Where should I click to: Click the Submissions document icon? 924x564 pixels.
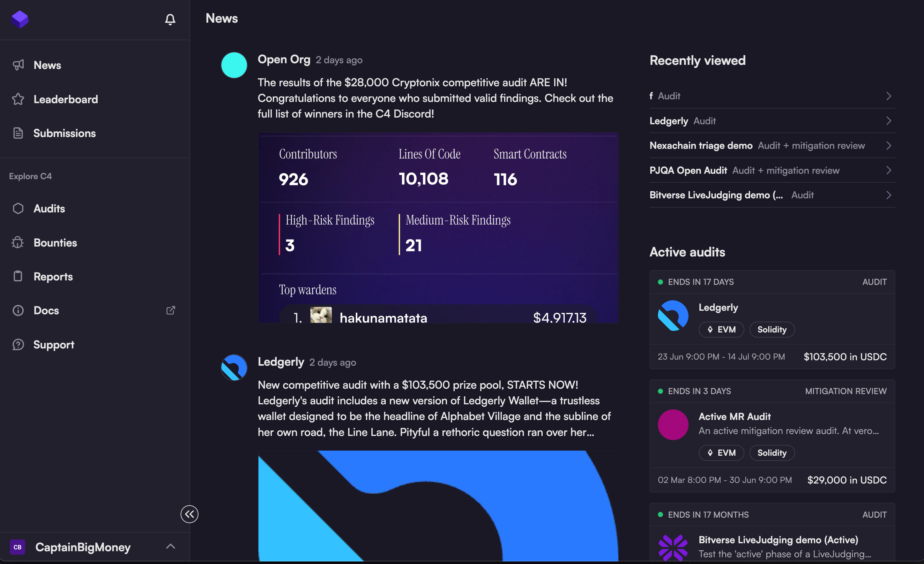click(18, 133)
